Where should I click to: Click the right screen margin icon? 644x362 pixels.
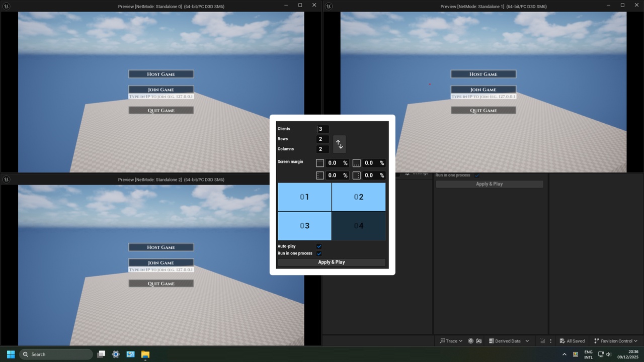356,175
